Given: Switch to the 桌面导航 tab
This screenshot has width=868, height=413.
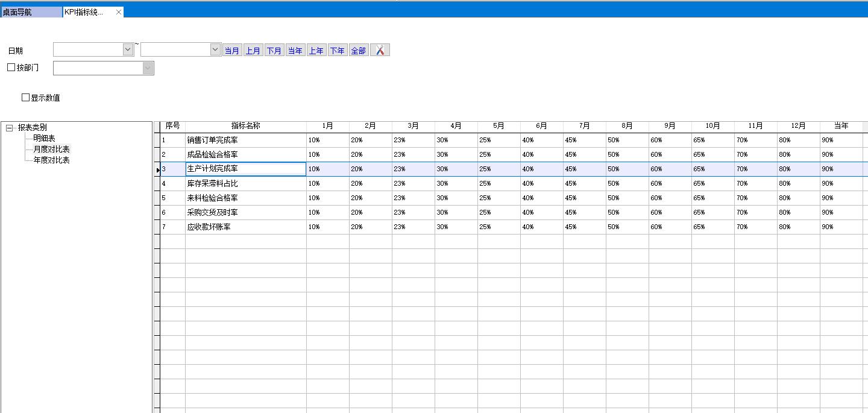Looking at the screenshot, I should click(30, 12).
